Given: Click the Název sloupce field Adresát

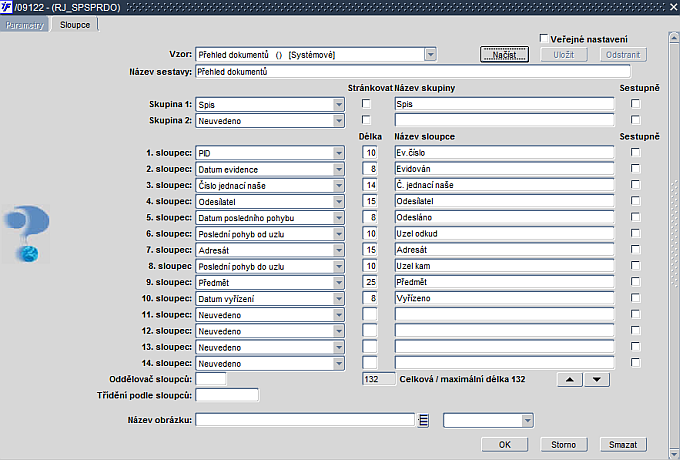Looking at the screenshot, I should point(504,249).
